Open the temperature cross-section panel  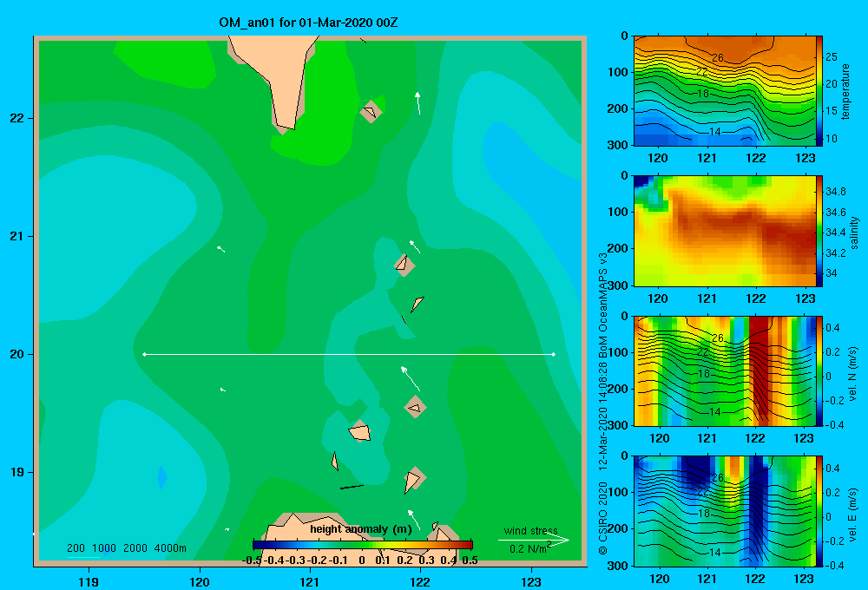[x=725, y=91]
